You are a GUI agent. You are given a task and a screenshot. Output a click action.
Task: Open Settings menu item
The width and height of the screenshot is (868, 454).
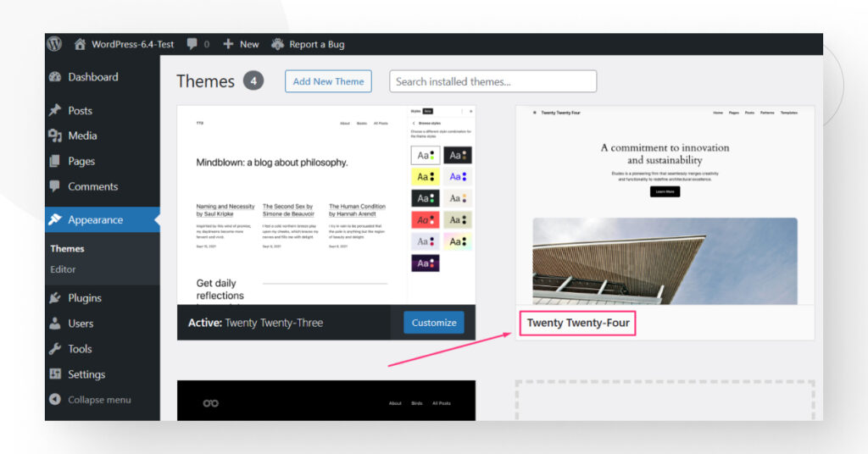point(86,374)
